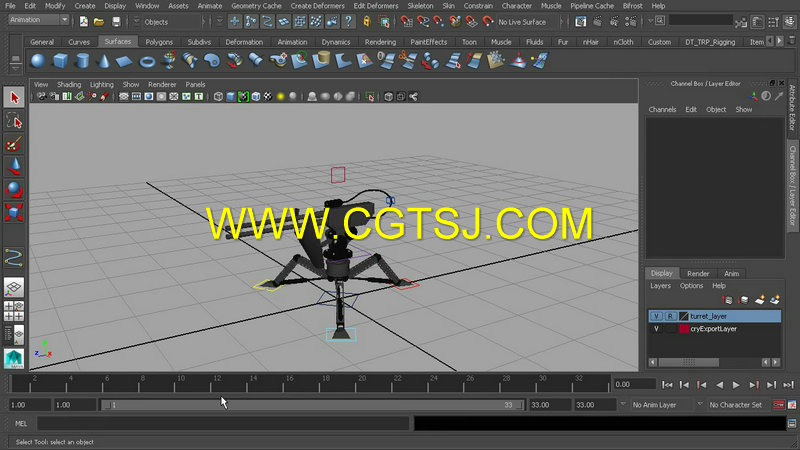Create a NURBS Cylinder from shelf
The height and width of the screenshot is (450, 800).
82,61
